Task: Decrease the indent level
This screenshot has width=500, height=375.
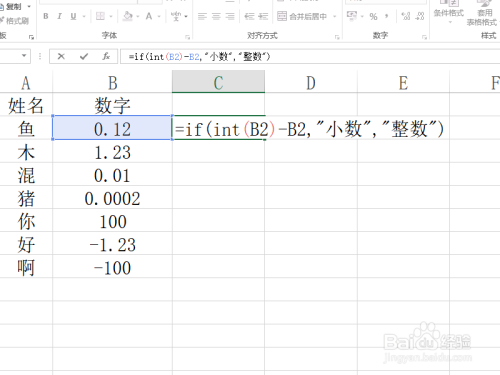Action: pyautogui.click(x=249, y=16)
